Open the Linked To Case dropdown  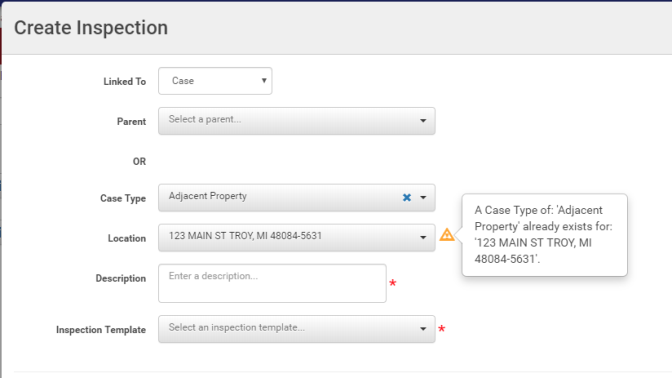(x=215, y=81)
